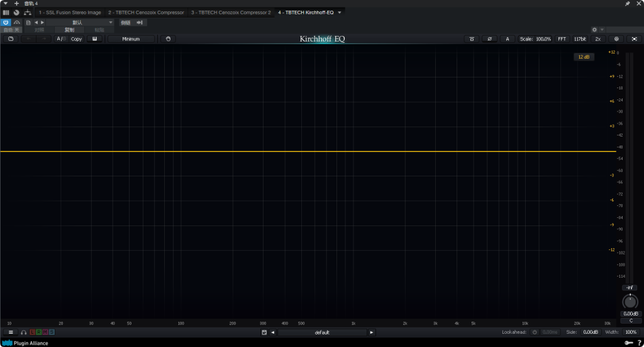Image resolution: width=644 pixels, height=347 pixels.
Task: Open the Minimum phase mode dropdown
Action: (x=131, y=39)
